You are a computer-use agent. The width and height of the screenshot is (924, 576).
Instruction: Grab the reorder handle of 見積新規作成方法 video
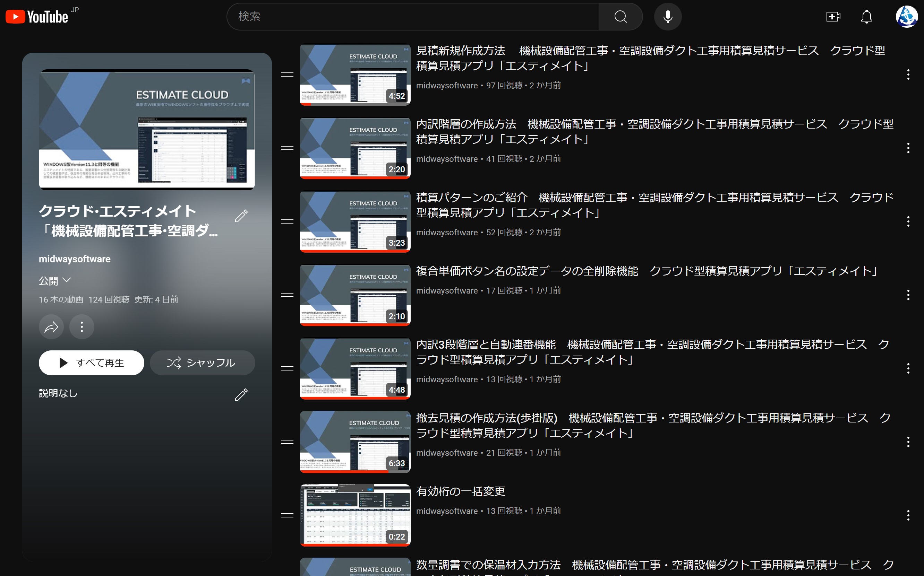tap(287, 75)
